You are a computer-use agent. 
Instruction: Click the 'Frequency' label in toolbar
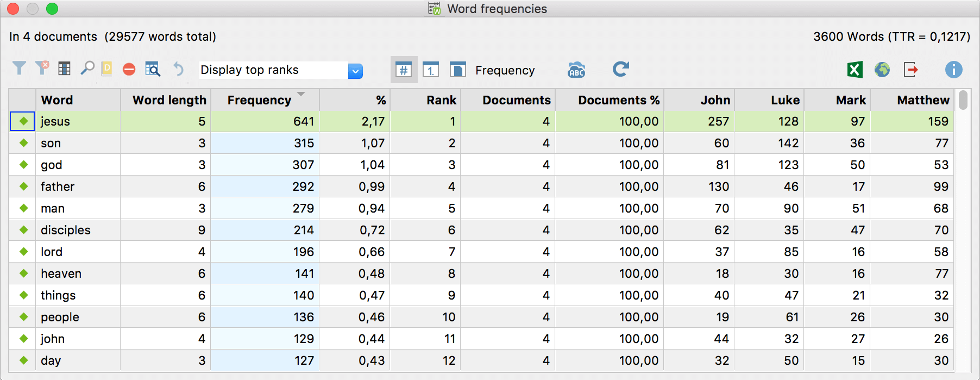[x=505, y=70]
